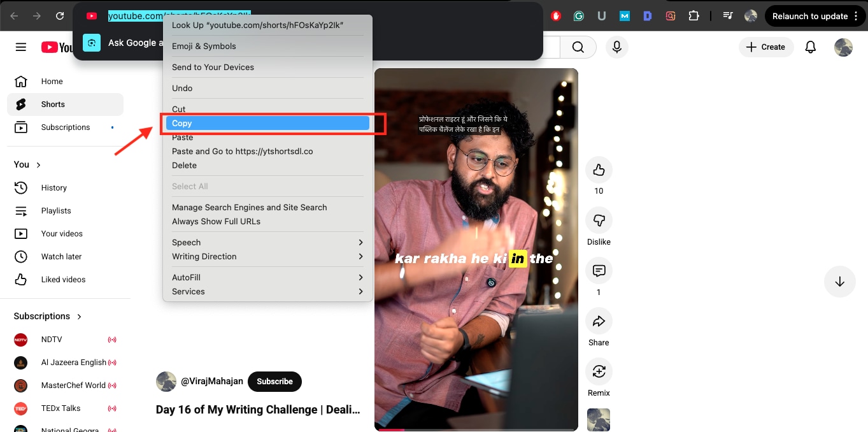The image size is (868, 432).
Task: Click the Remix icon on the Short
Action: 599,371
